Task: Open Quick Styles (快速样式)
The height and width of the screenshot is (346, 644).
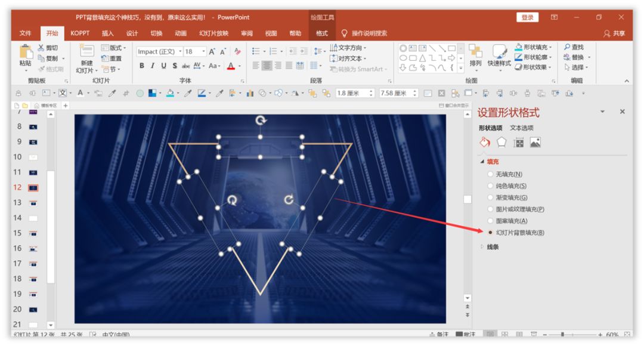Action: pyautogui.click(x=499, y=55)
